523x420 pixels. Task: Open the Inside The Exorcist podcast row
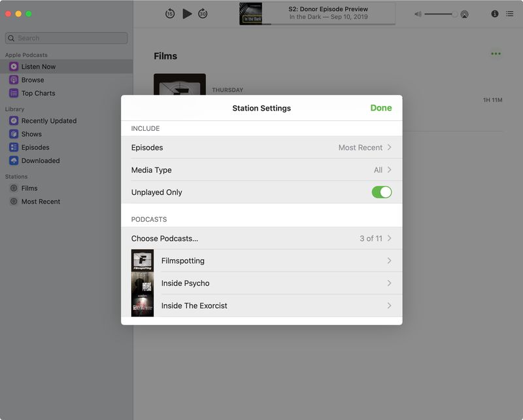261,306
